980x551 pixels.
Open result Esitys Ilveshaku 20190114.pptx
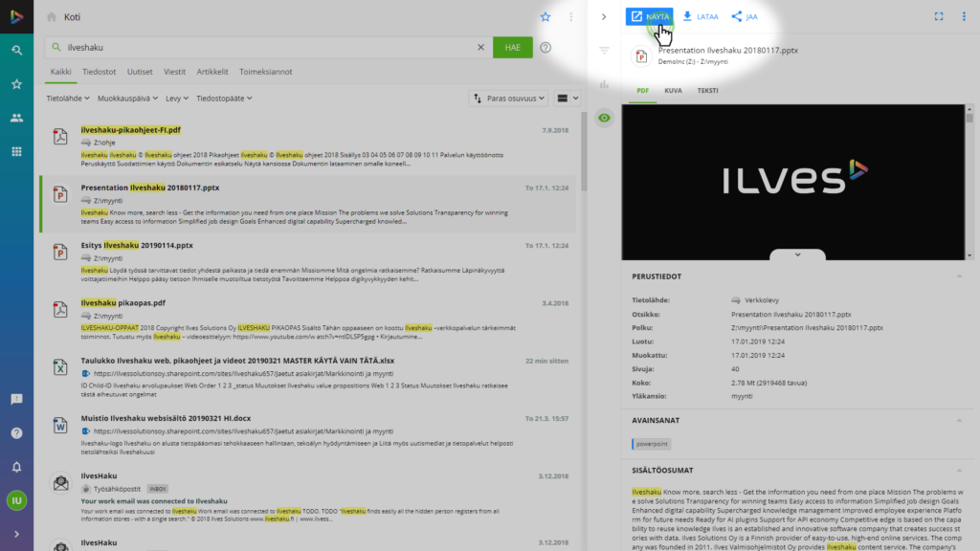click(x=137, y=246)
